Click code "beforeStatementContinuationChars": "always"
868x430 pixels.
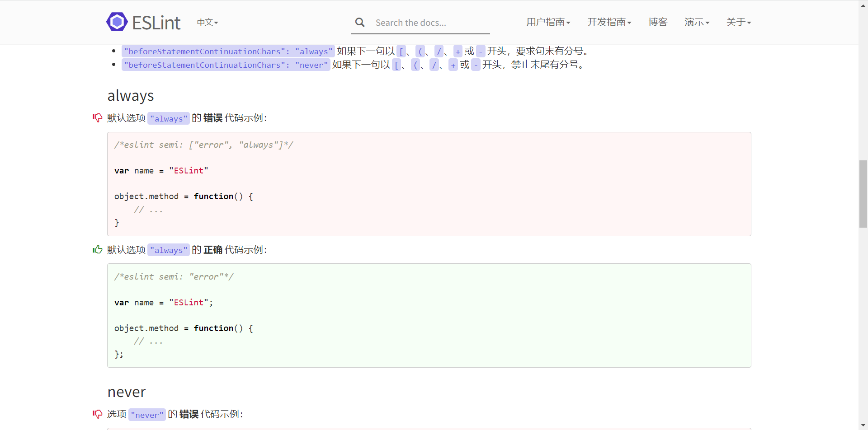coord(228,51)
